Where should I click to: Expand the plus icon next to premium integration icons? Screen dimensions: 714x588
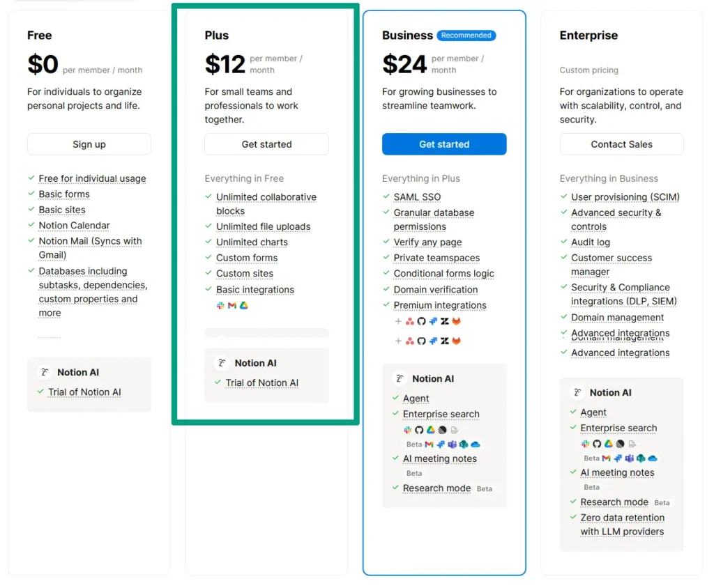(x=397, y=321)
